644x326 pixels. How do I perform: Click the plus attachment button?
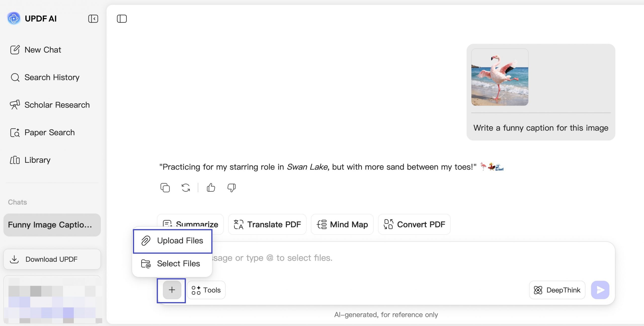pos(172,290)
